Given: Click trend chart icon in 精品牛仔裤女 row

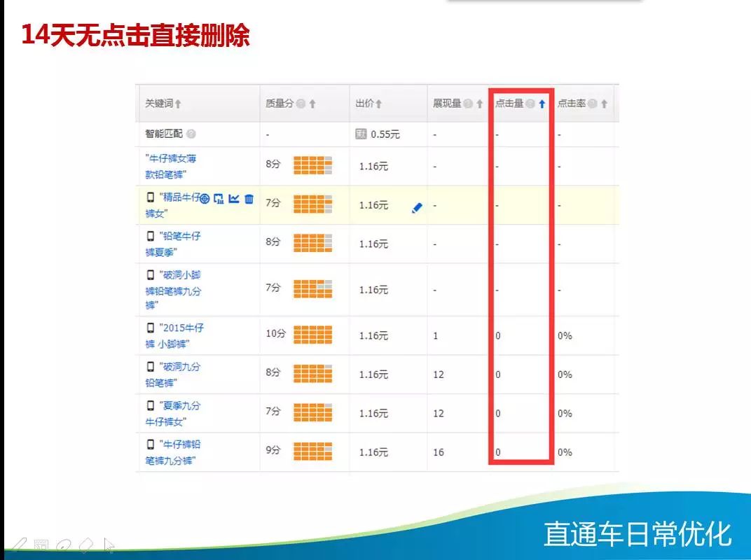Looking at the screenshot, I should [234, 198].
